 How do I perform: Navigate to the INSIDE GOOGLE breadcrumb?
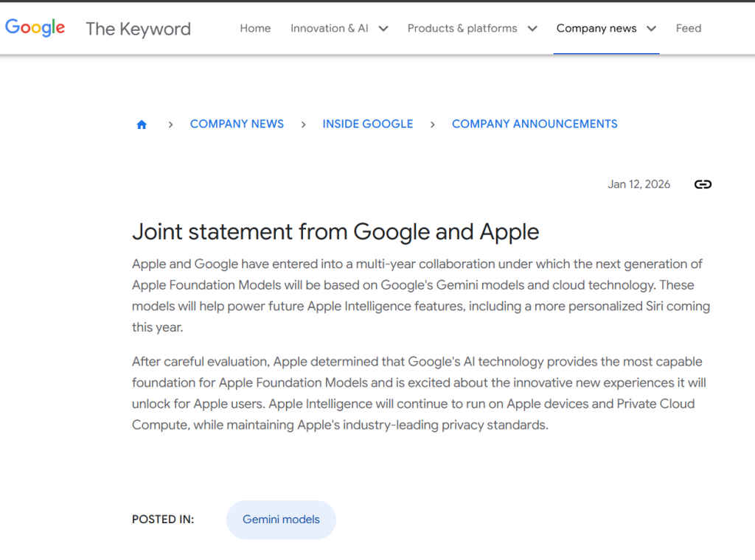pos(367,124)
